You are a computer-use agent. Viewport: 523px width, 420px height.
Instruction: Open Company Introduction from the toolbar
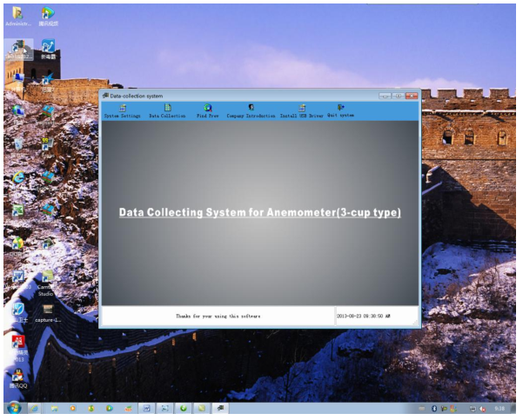251,110
